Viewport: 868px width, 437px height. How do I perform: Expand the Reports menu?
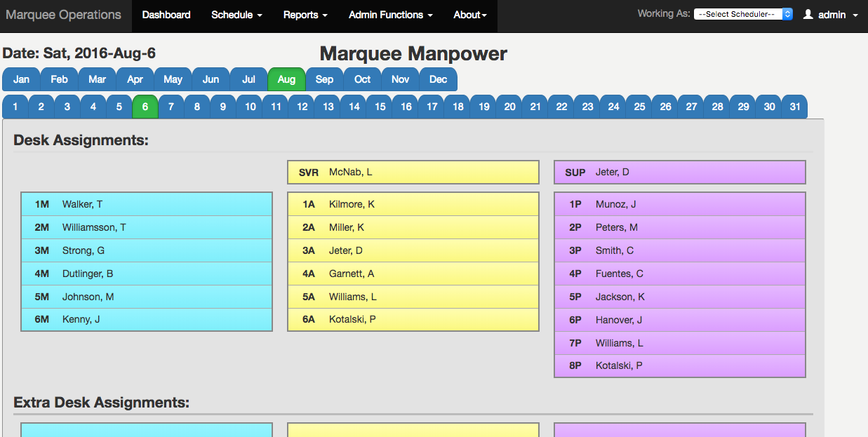point(305,15)
